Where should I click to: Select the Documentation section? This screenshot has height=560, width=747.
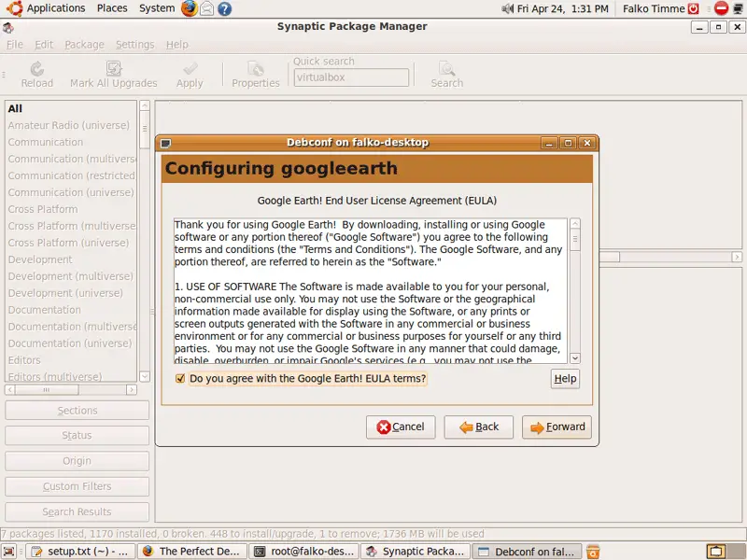click(71, 310)
